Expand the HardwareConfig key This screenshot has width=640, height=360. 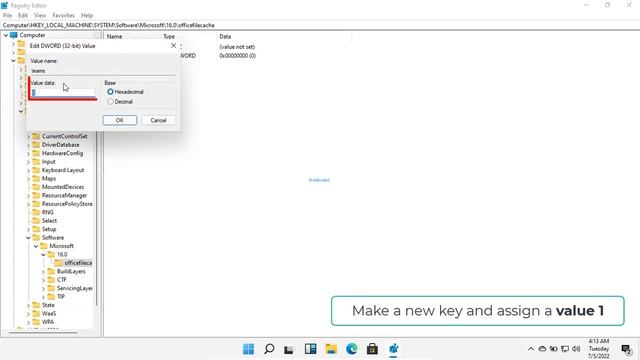coord(28,153)
